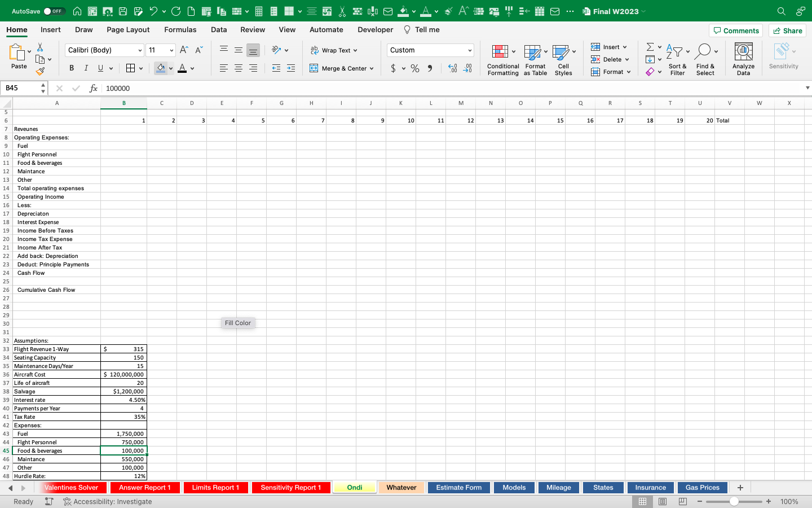
Task: Open the Whatever sheet tab
Action: tap(401, 488)
